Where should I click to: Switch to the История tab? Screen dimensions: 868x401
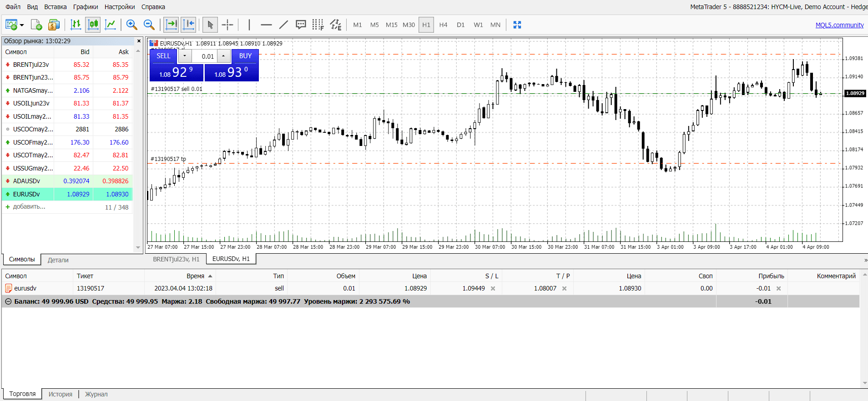click(x=61, y=394)
